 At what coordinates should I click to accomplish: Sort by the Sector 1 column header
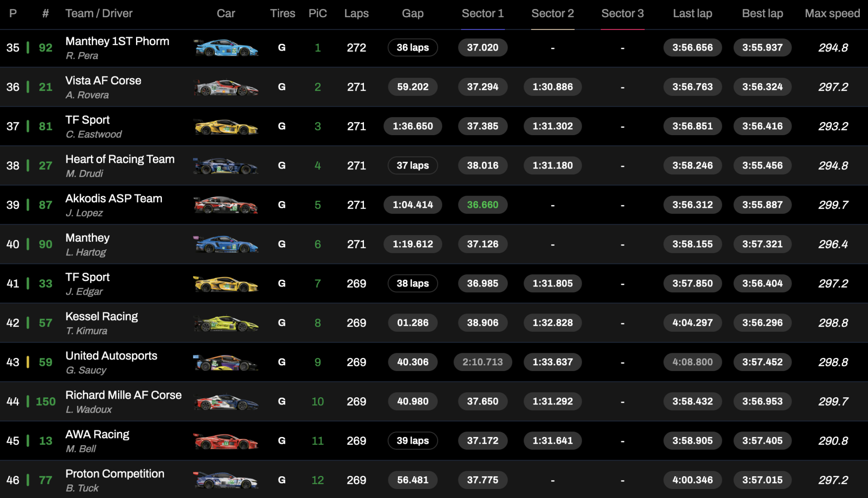482,14
